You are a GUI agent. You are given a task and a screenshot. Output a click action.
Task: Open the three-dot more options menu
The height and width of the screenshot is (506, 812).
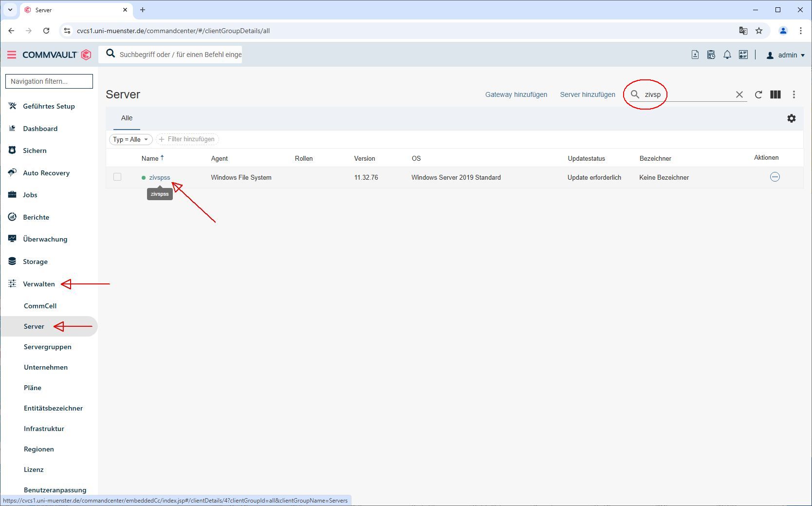click(794, 94)
